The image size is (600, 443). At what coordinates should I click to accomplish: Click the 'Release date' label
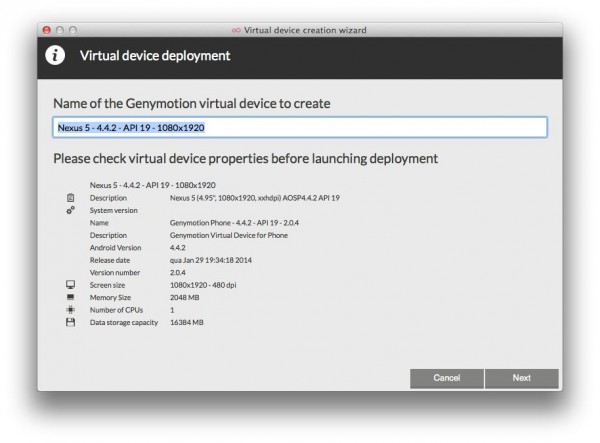point(110,260)
